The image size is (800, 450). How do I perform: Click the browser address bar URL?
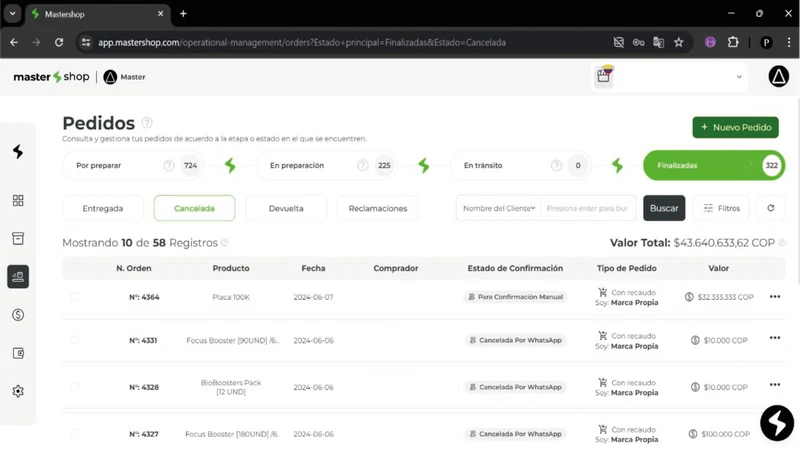tap(302, 42)
